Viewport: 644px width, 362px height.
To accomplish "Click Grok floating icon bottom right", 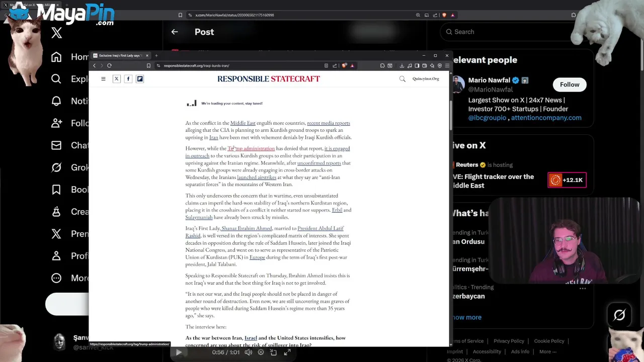I will click(619, 315).
